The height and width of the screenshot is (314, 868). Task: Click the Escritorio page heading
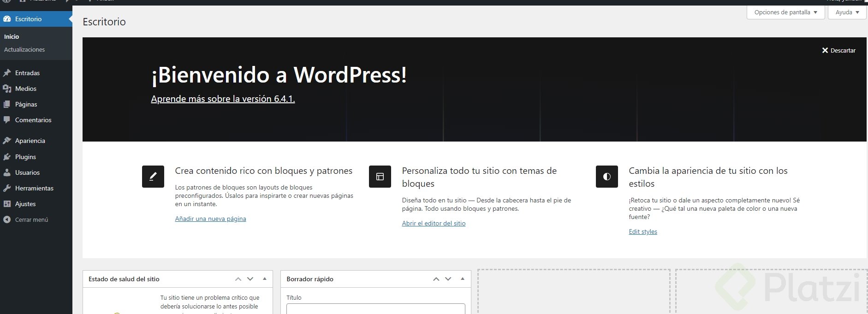coord(104,22)
